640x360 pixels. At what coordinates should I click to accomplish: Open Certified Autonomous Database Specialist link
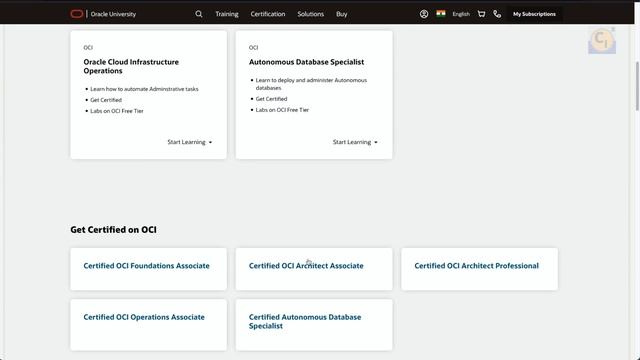pos(305,322)
